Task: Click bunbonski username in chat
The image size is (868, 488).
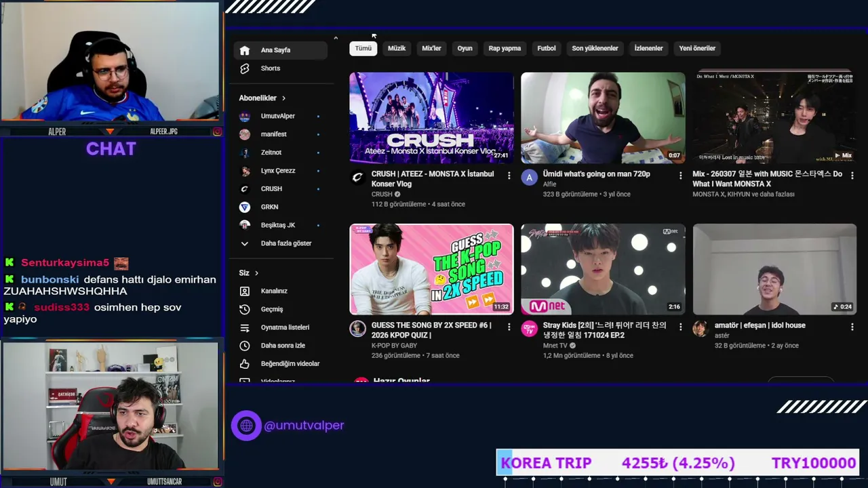Action: coord(50,280)
